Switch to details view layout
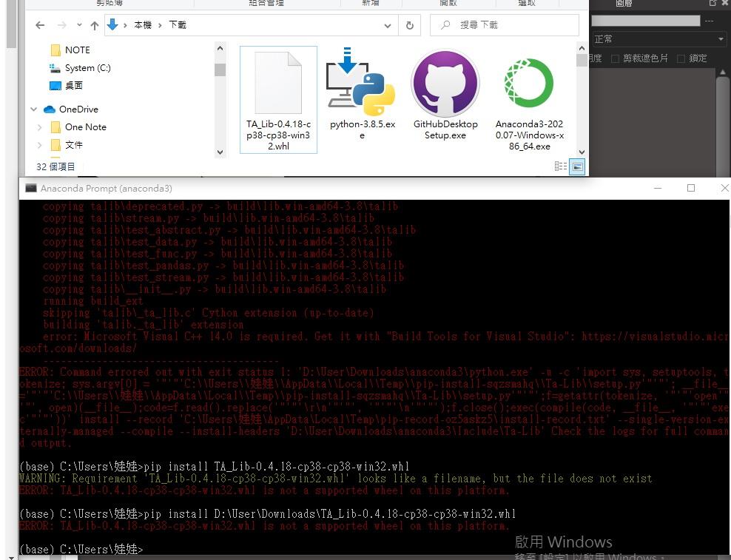The image size is (731, 560). point(560,166)
